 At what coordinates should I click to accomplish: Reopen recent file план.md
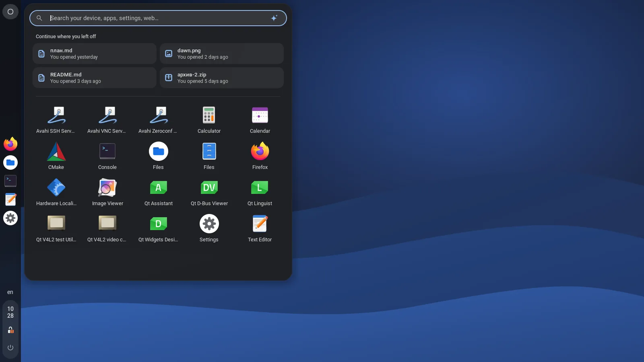pos(95,53)
